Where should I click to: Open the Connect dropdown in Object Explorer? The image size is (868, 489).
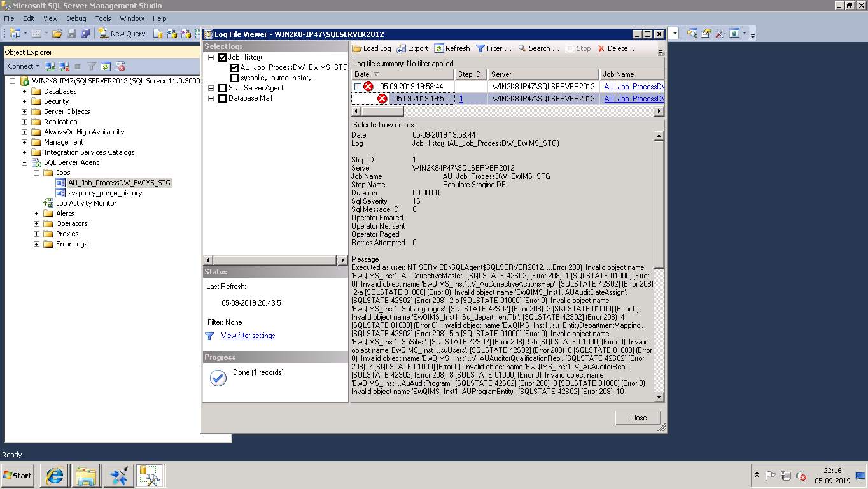tap(23, 66)
